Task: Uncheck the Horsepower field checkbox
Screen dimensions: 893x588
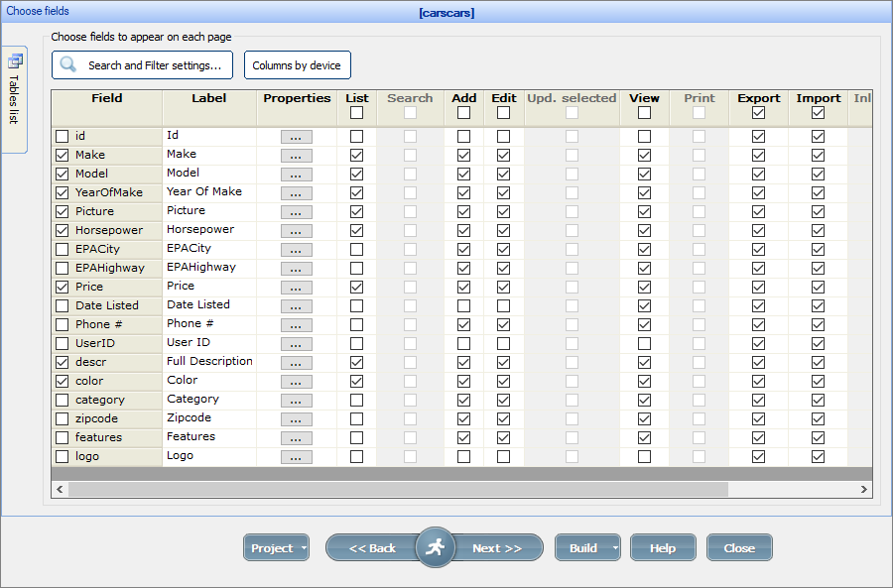Action: point(63,230)
